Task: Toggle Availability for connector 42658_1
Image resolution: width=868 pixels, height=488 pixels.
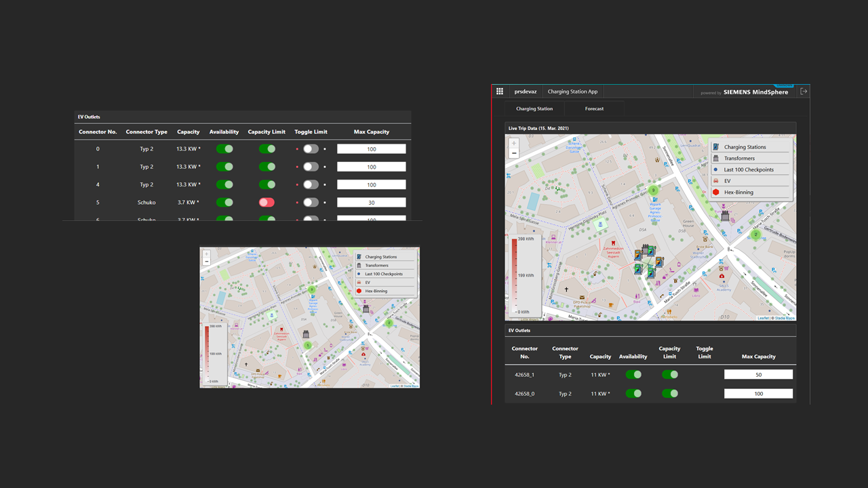Action: [x=633, y=375]
